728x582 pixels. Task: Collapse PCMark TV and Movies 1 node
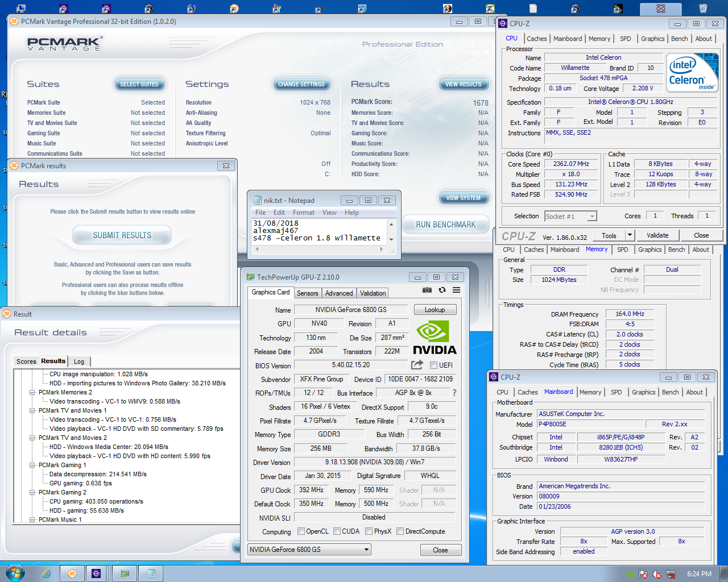(32, 411)
